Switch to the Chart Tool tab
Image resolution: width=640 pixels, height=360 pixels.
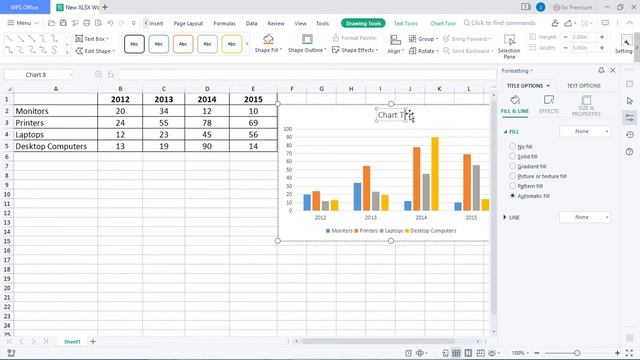[x=443, y=23]
